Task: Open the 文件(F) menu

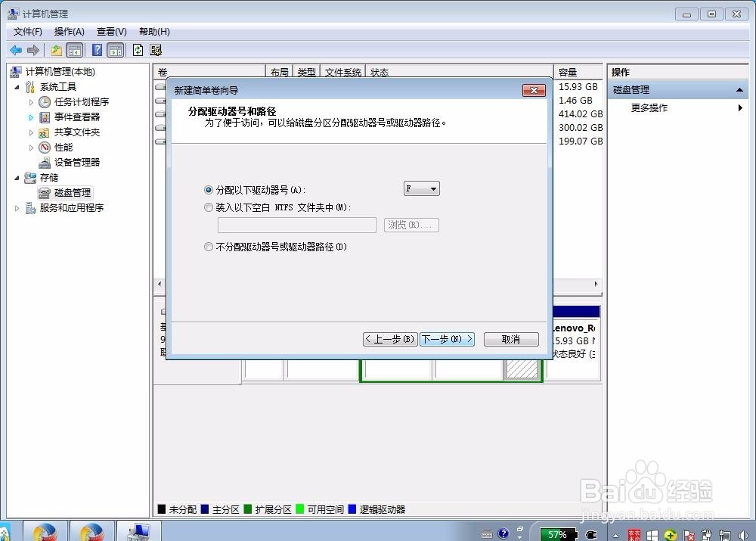Action: [27, 32]
